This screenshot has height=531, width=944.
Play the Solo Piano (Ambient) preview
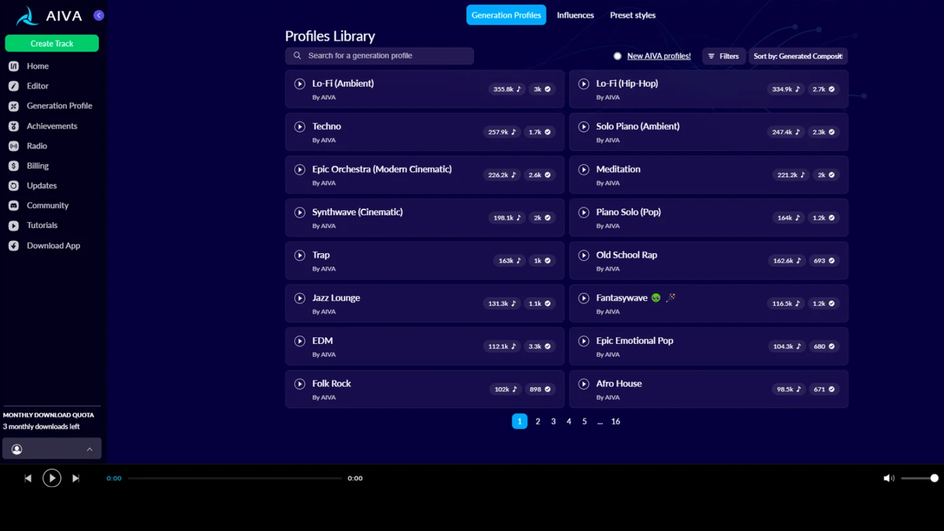coord(583,126)
